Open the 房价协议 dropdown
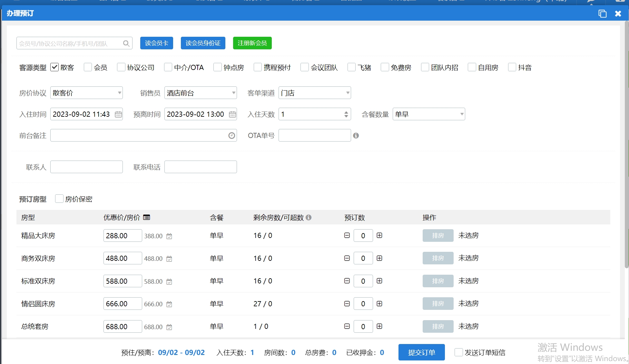 point(86,93)
